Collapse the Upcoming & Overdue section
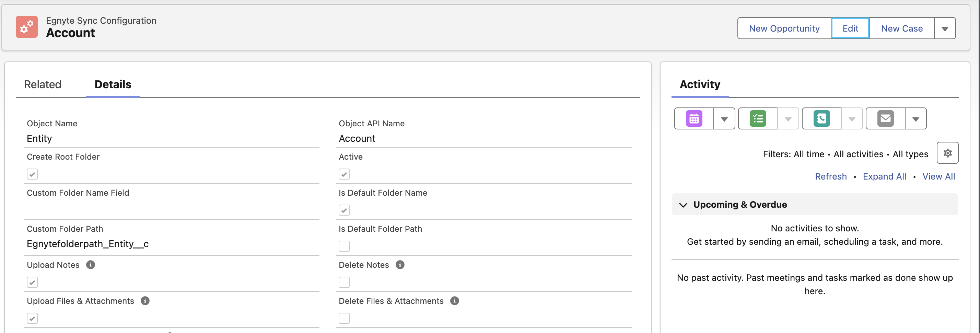The image size is (980, 333). (683, 205)
